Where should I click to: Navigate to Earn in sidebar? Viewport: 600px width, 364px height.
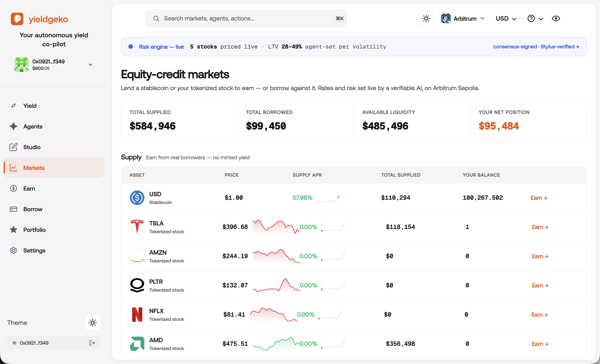tap(54, 188)
